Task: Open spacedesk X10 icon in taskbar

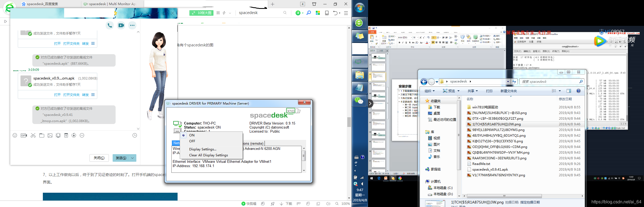Action: [359, 61]
